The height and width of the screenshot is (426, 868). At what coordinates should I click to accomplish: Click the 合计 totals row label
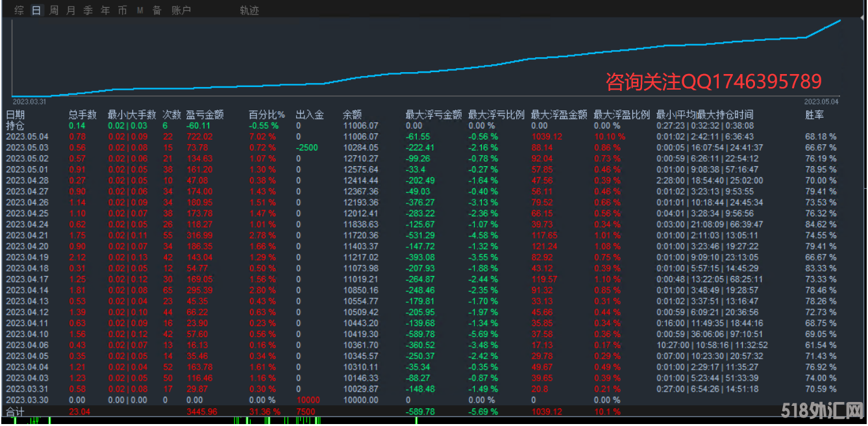[15, 412]
